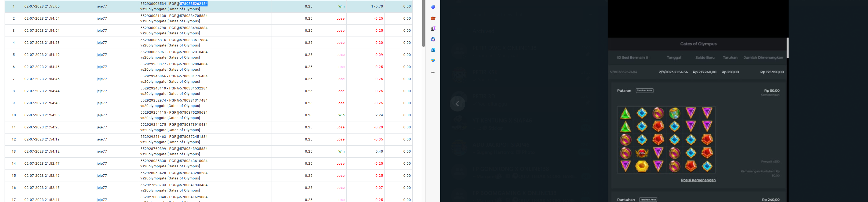Click the 5.40 win amount in row 13
Screen dimensions: 868x202
pyautogui.click(x=379, y=151)
